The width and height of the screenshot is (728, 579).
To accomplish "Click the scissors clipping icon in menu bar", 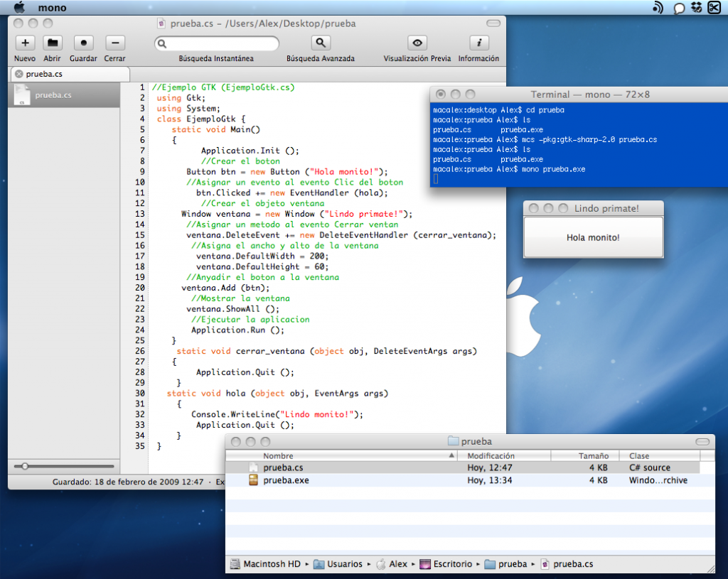I will [x=714, y=7].
